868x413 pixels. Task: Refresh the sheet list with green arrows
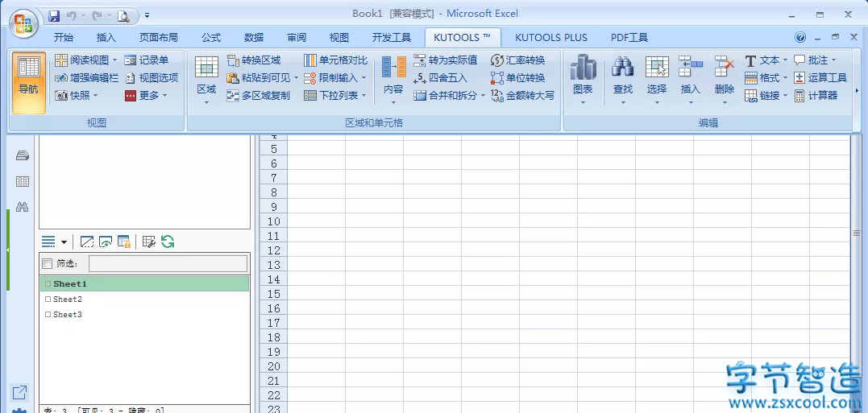pyautogui.click(x=168, y=241)
